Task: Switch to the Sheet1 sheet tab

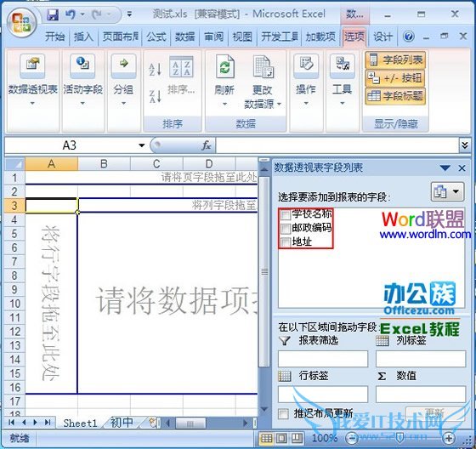Action: (x=80, y=423)
